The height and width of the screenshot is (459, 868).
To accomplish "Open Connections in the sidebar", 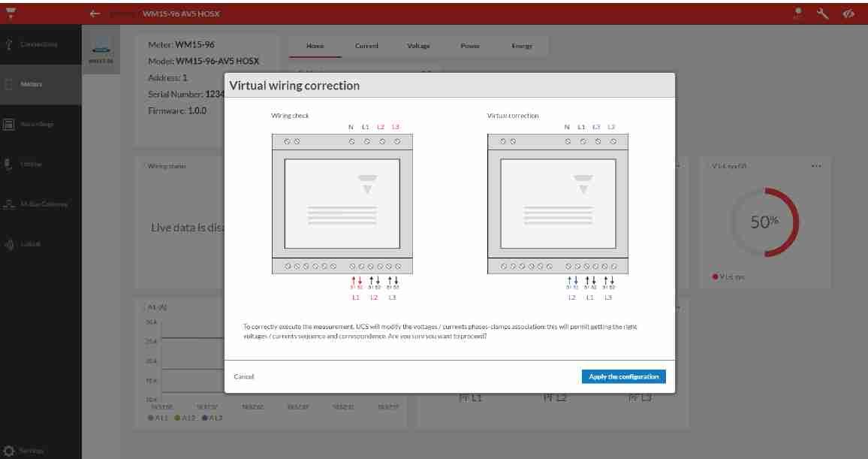I will click(x=39, y=44).
